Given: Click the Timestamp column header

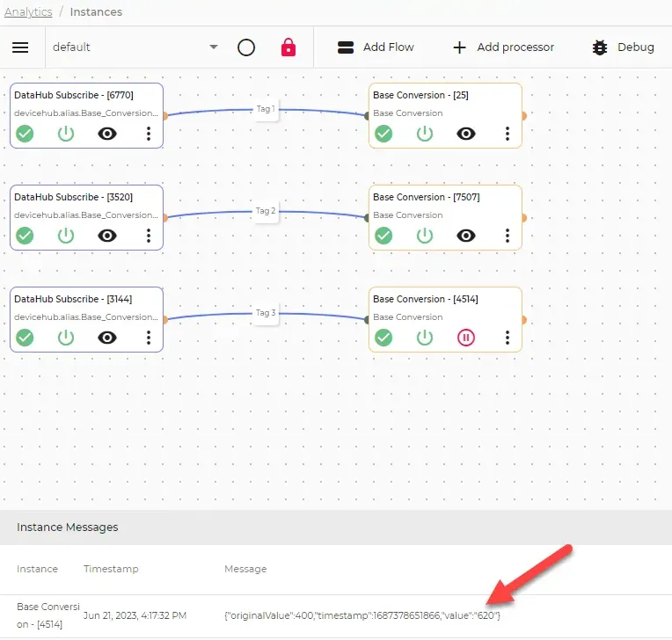Looking at the screenshot, I should (x=111, y=569).
